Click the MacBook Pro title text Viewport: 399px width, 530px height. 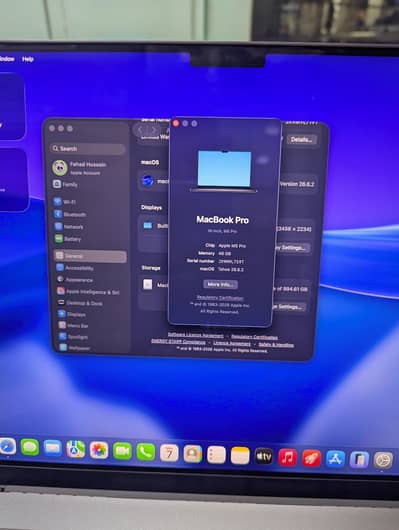(x=223, y=220)
